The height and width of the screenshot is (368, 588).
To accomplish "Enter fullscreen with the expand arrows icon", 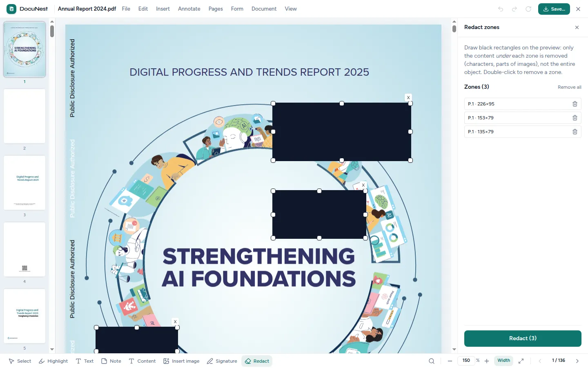I will [521, 361].
